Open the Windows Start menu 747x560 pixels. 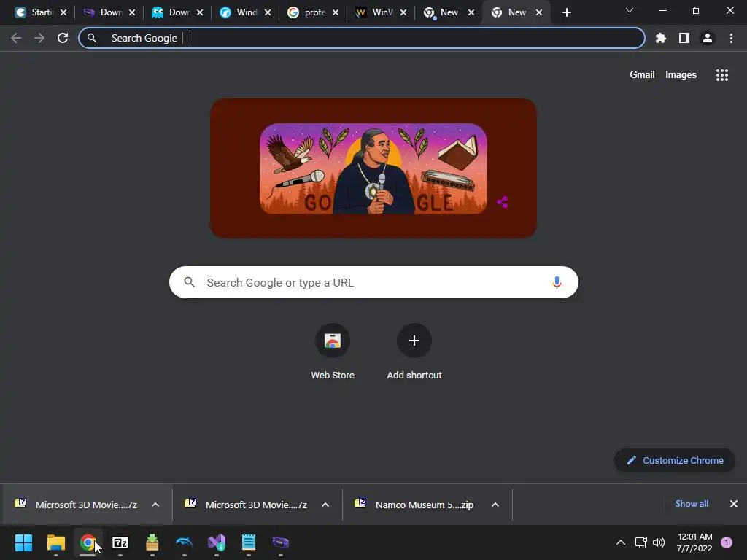click(23, 542)
